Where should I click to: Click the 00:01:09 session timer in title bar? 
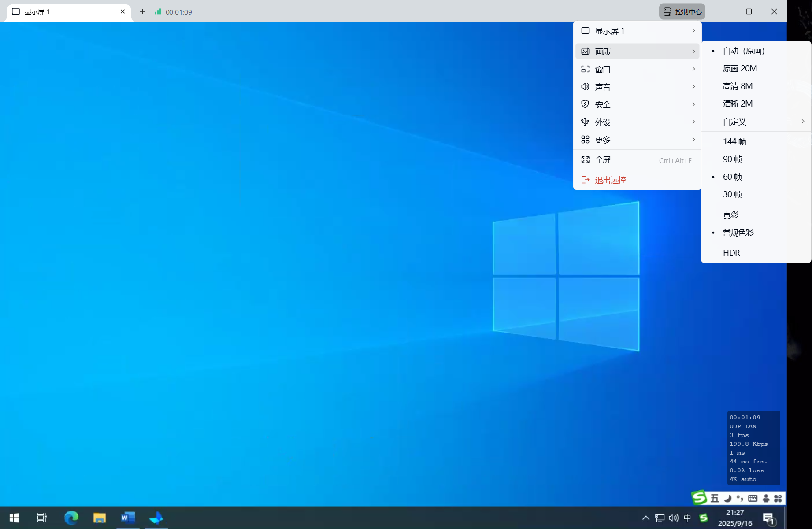179,12
